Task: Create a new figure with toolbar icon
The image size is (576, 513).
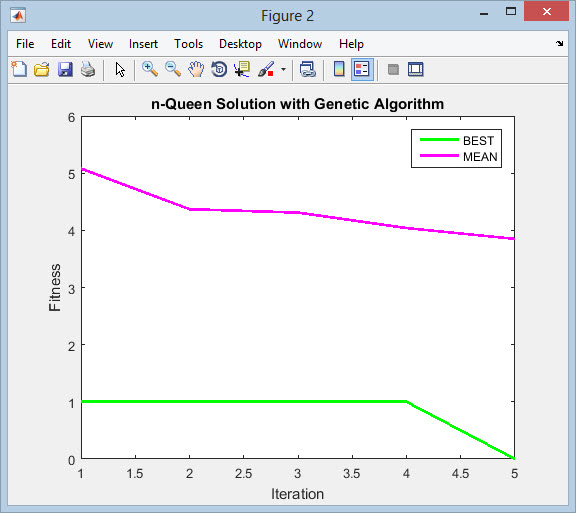Action: point(19,69)
